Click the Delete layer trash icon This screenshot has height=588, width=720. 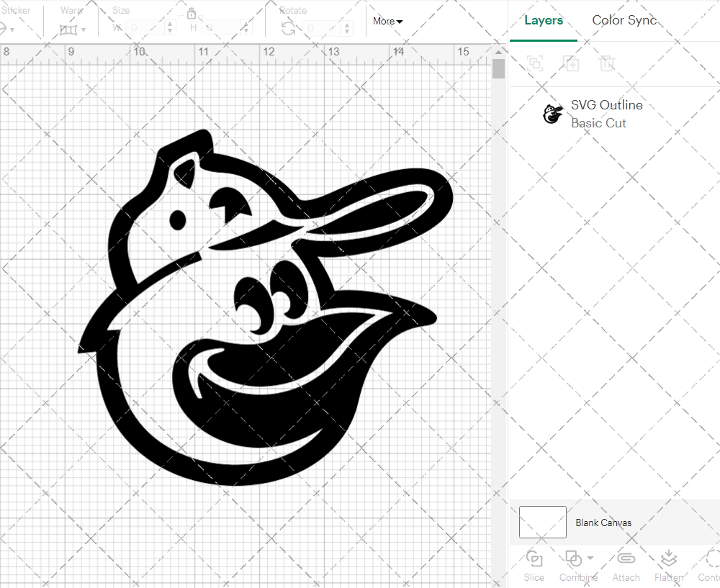(608, 63)
